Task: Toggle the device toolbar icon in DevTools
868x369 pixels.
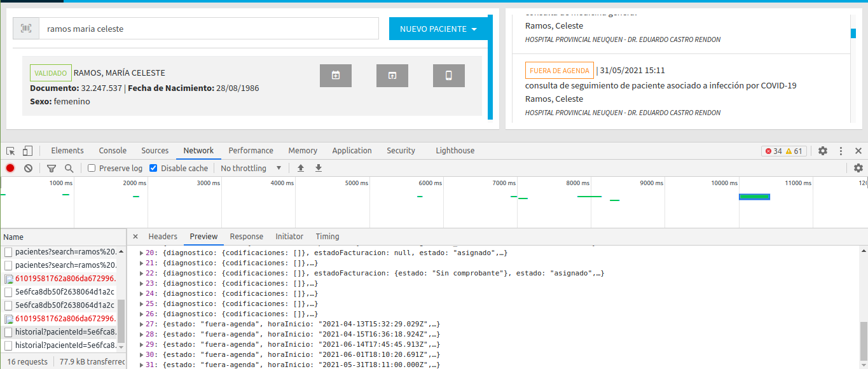Action: tap(27, 151)
